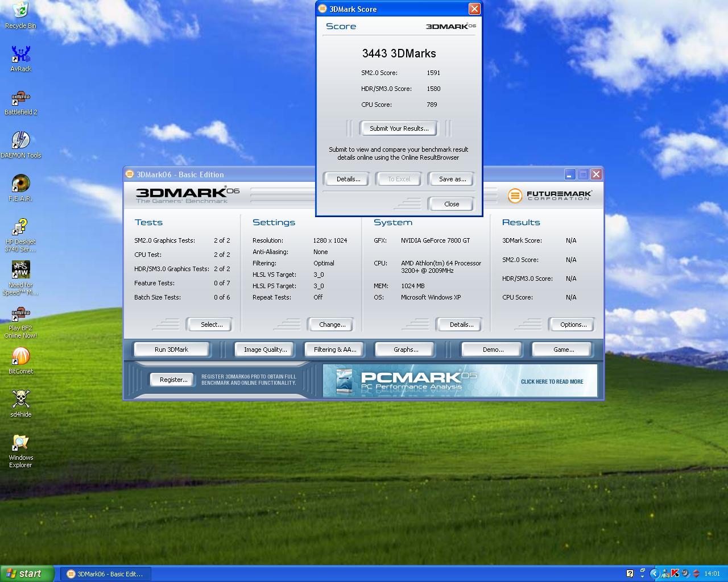Click the disabled To Excel button
728x582 pixels.
pos(399,179)
